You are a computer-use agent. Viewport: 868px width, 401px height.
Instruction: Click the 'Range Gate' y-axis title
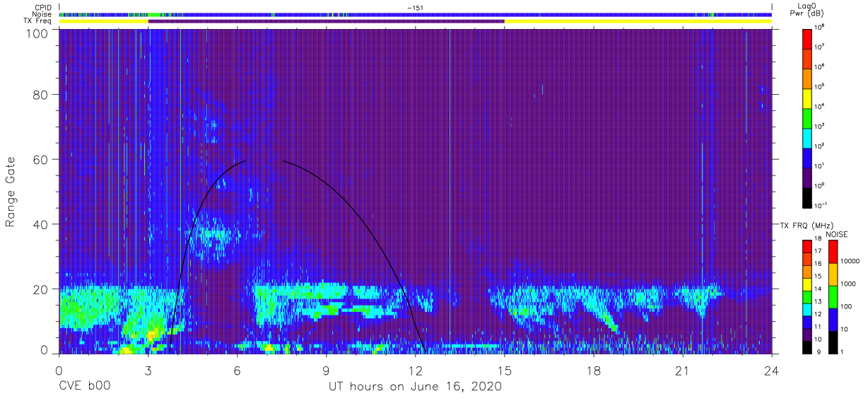point(11,192)
